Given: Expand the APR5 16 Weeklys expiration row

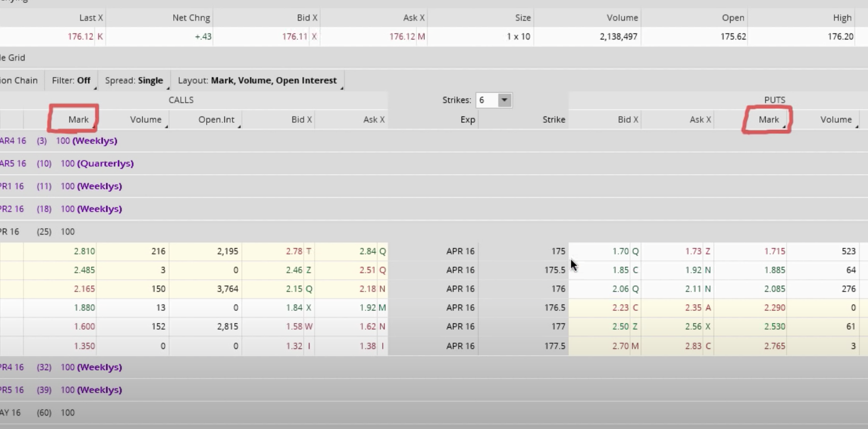Looking at the screenshot, I should point(434,390).
